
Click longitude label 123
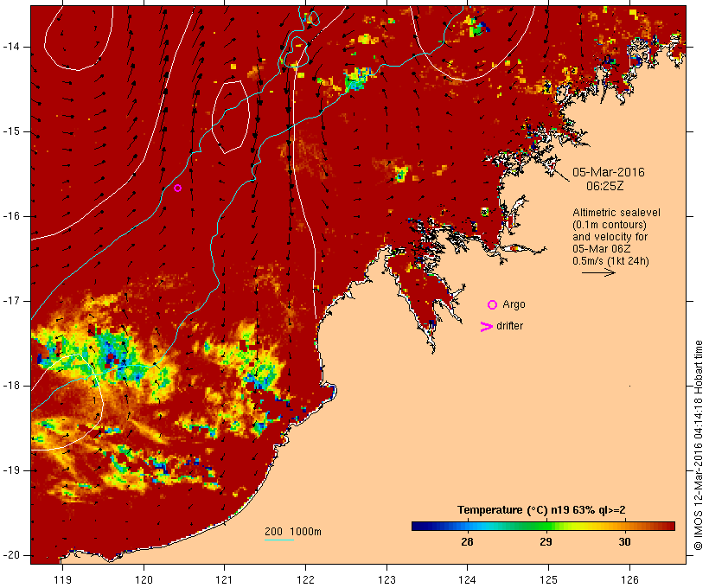point(386,579)
